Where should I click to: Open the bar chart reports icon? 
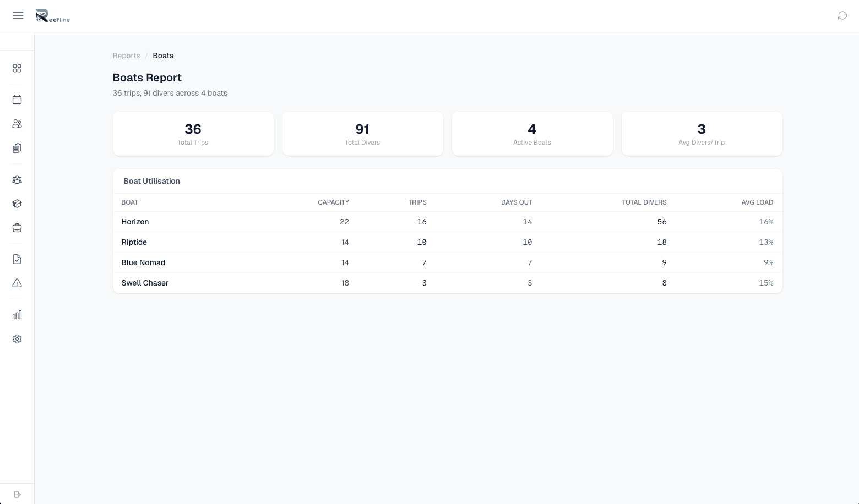coord(17,315)
